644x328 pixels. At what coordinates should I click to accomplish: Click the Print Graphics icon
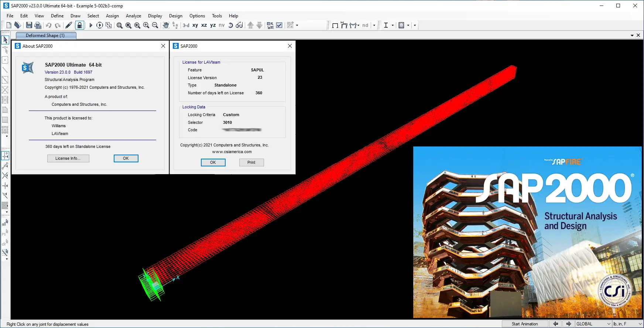pyautogui.click(x=38, y=25)
